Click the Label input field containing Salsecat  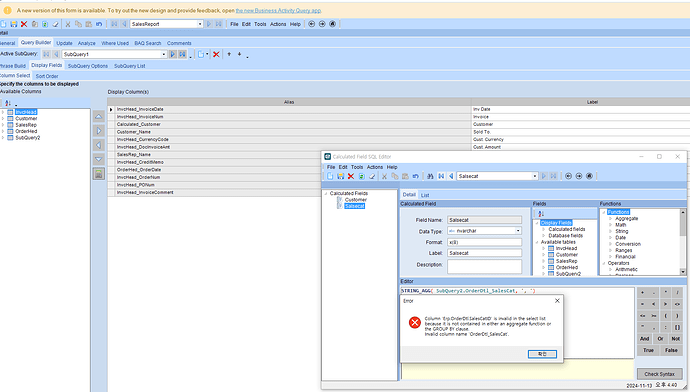coord(484,253)
